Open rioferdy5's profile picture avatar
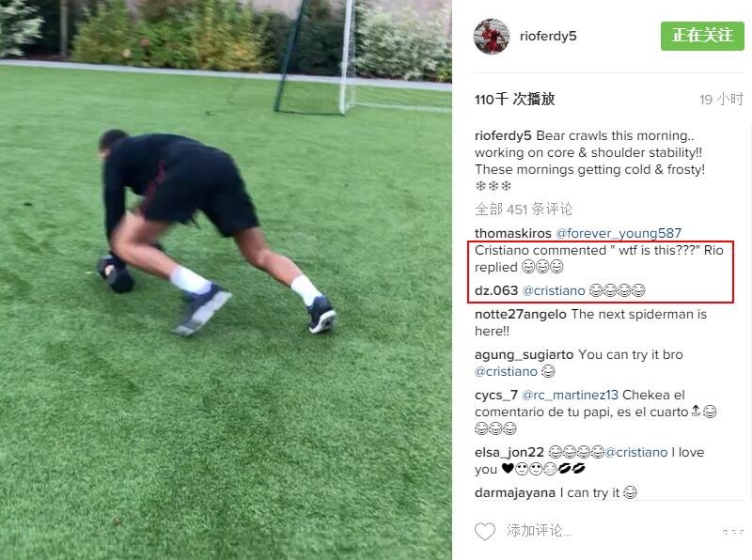The image size is (752, 560). tap(492, 37)
